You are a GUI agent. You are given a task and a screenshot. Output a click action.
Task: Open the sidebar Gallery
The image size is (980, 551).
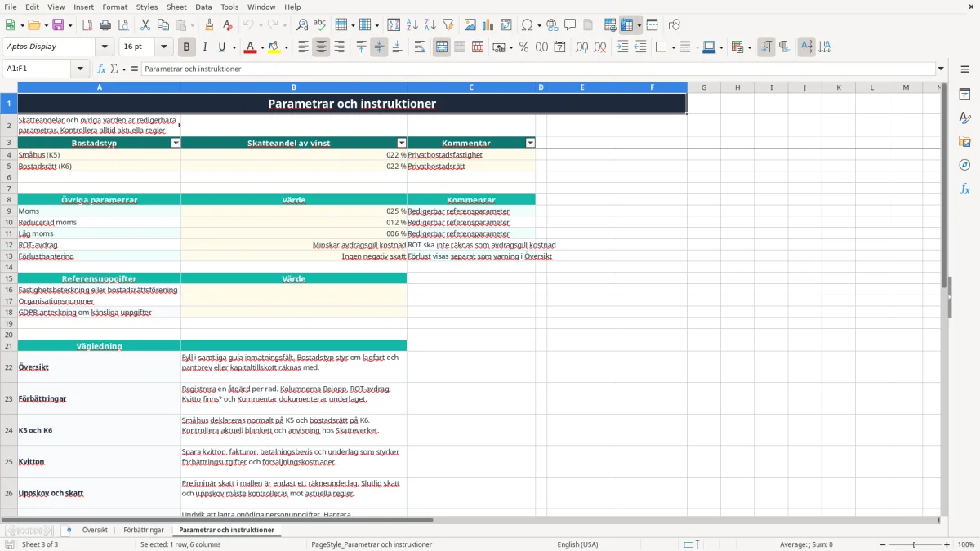click(x=964, y=141)
